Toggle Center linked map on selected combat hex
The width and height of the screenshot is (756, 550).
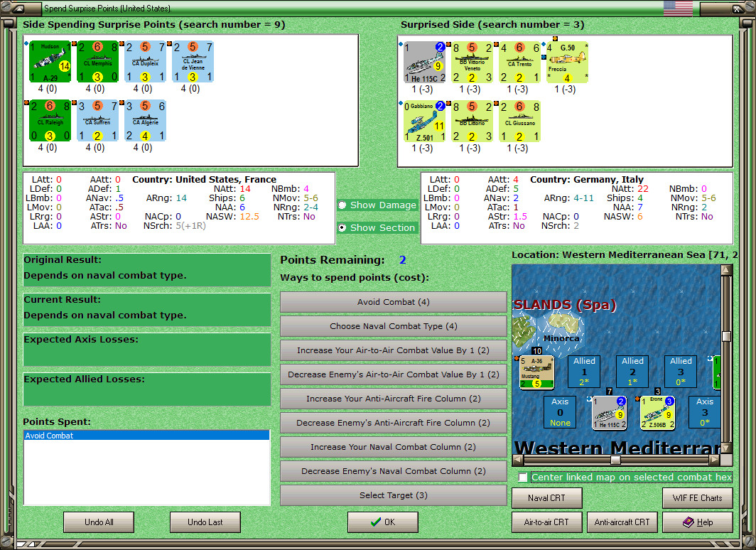[x=523, y=478]
